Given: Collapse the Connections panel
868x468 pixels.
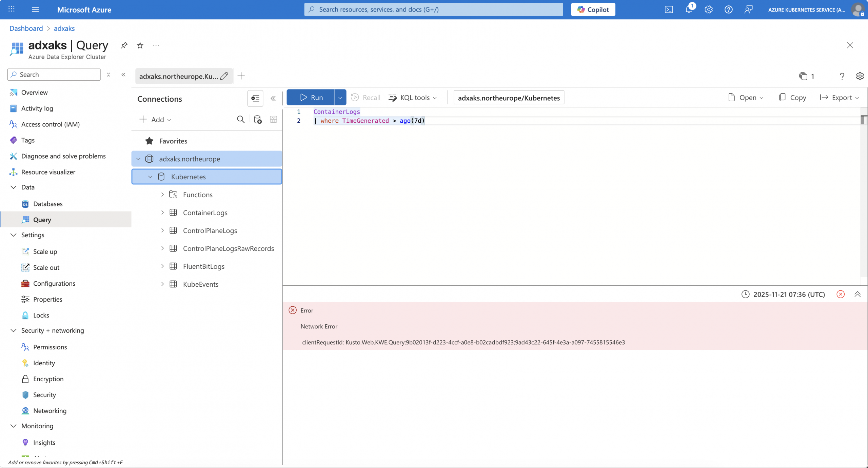Looking at the screenshot, I should [x=273, y=98].
